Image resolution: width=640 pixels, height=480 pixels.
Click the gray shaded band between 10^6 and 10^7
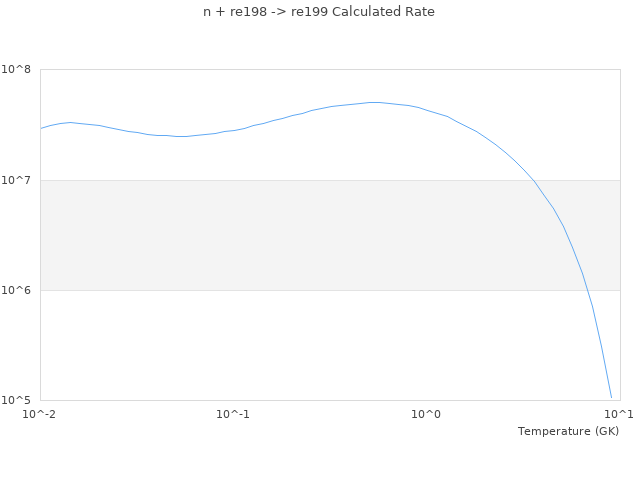point(300,235)
